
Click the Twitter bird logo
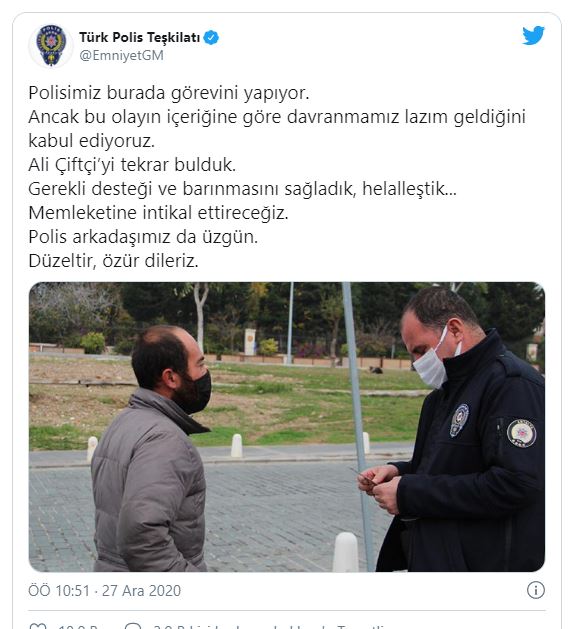(533, 35)
